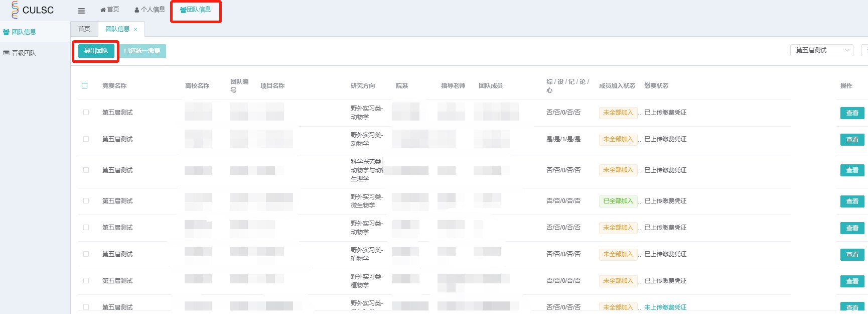The width and height of the screenshot is (868, 314).
Task: Go to 首页 in top navigation
Action: (x=110, y=10)
